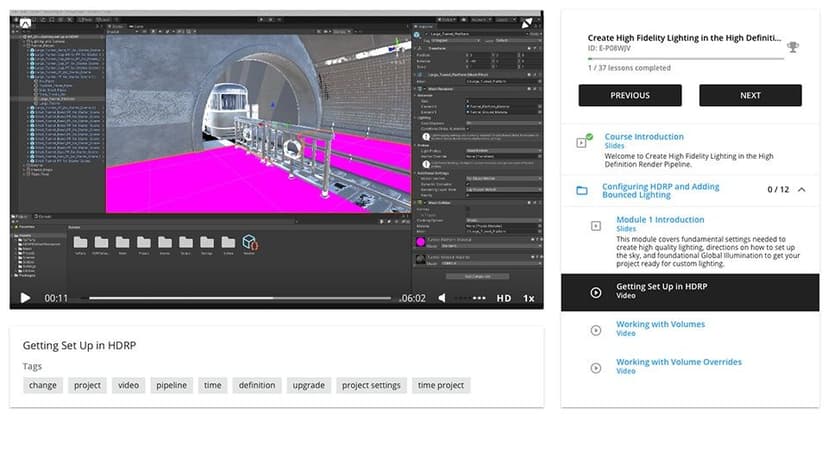
Task: Change the 1x playback speed
Action: (529, 298)
